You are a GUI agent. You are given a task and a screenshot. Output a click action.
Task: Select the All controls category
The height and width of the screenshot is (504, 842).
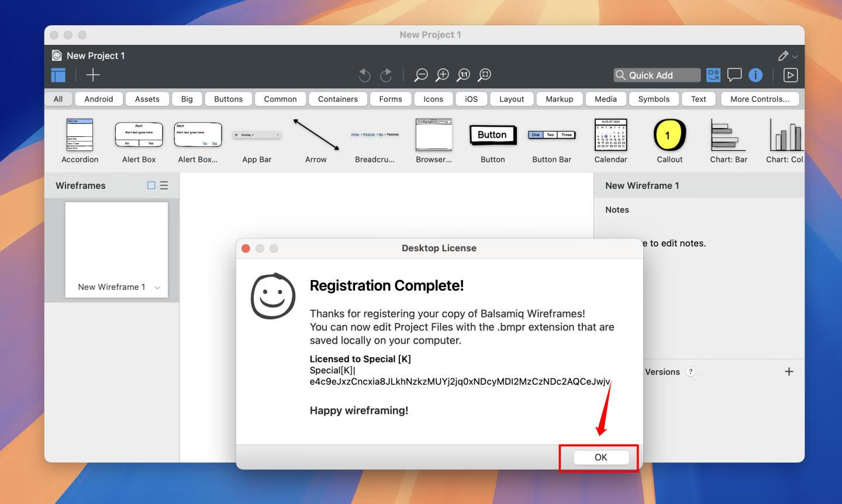(x=58, y=99)
